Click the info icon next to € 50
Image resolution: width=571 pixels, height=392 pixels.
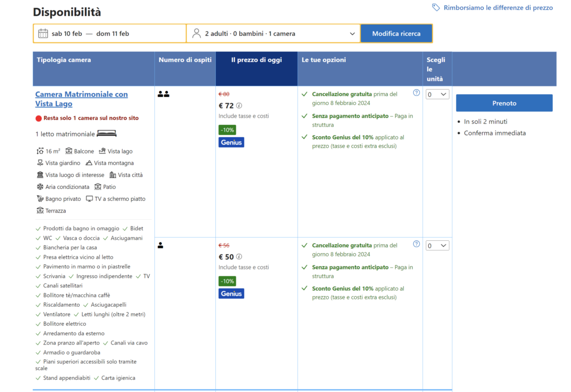coord(239,257)
